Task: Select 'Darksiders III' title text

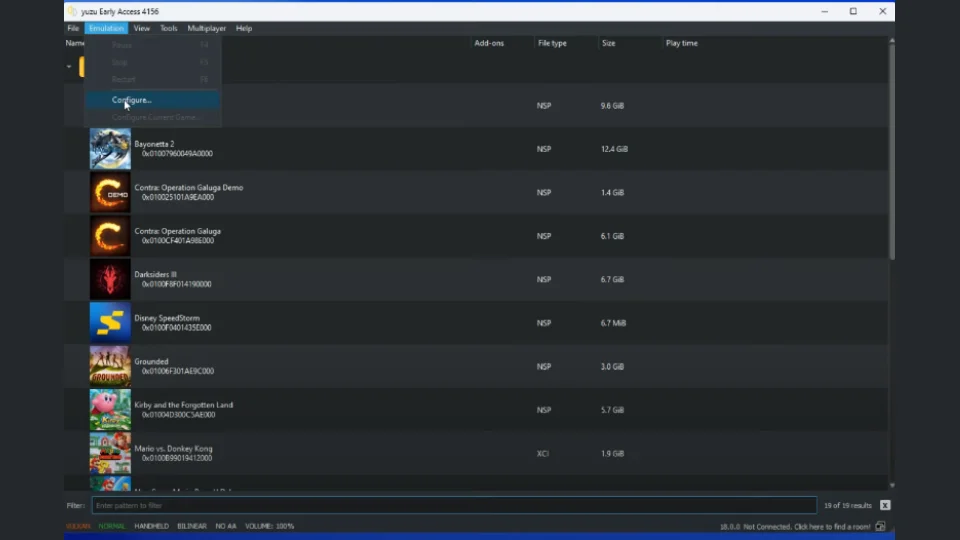Action: pos(156,274)
